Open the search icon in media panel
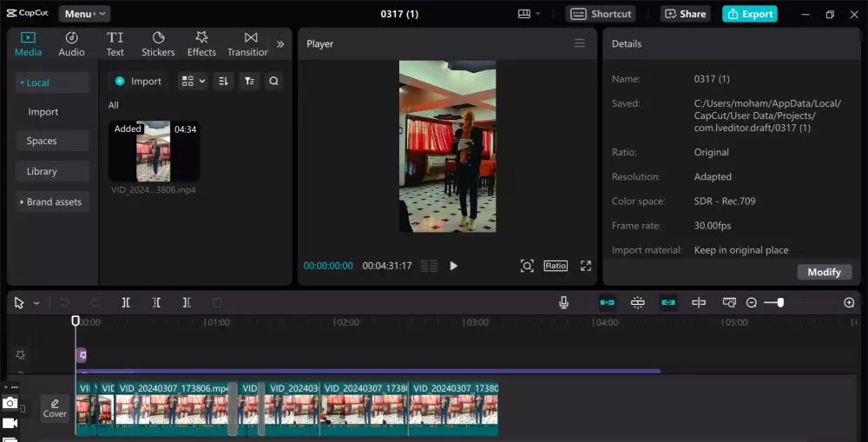 tap(273, 81)
